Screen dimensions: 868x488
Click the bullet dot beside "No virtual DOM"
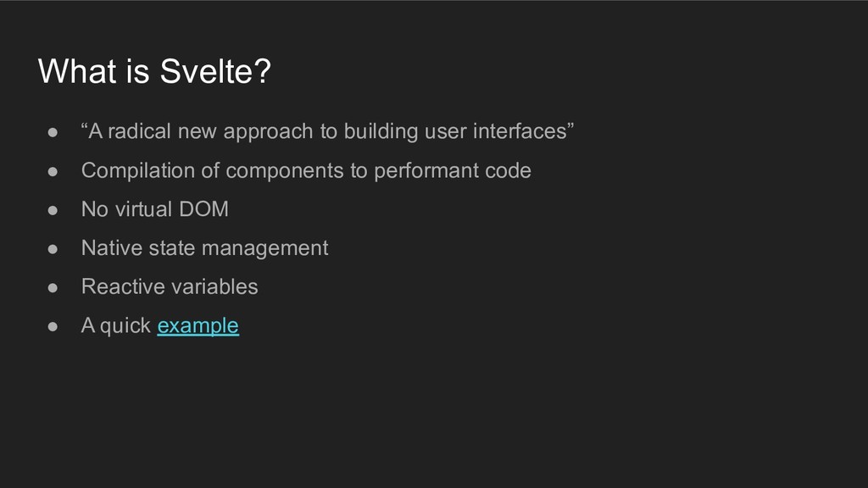click(53, 210)
